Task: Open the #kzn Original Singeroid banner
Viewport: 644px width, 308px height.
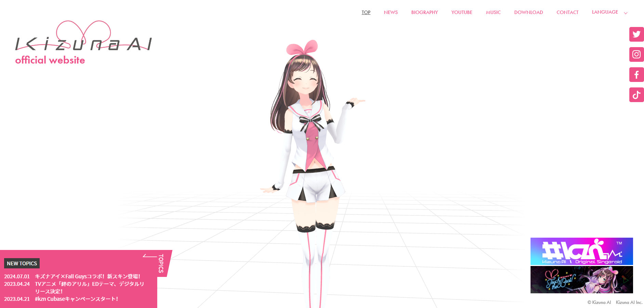Action: coord(582,251)
